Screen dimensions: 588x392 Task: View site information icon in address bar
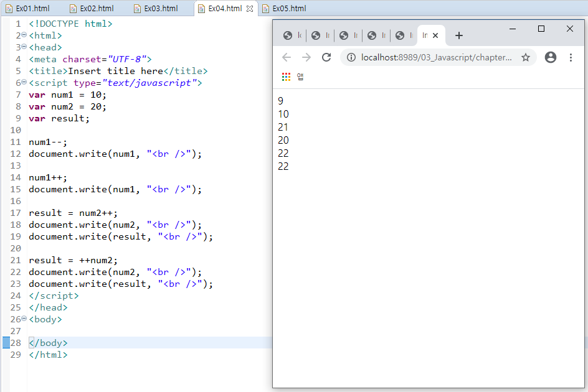pyautogui.click(x=351, y=57)
